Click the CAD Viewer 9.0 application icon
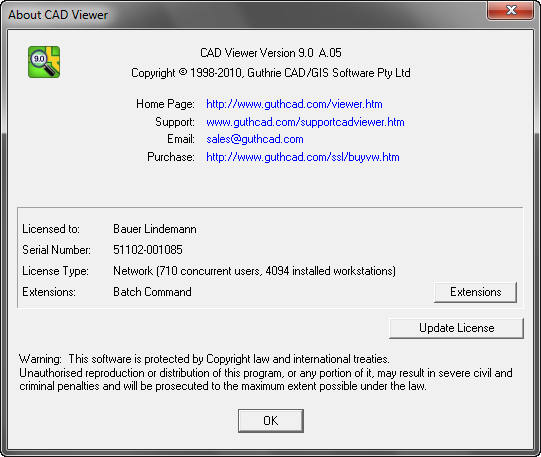This screenshot has width=541, height=457. pyautogui.click(x=44, y=62)
